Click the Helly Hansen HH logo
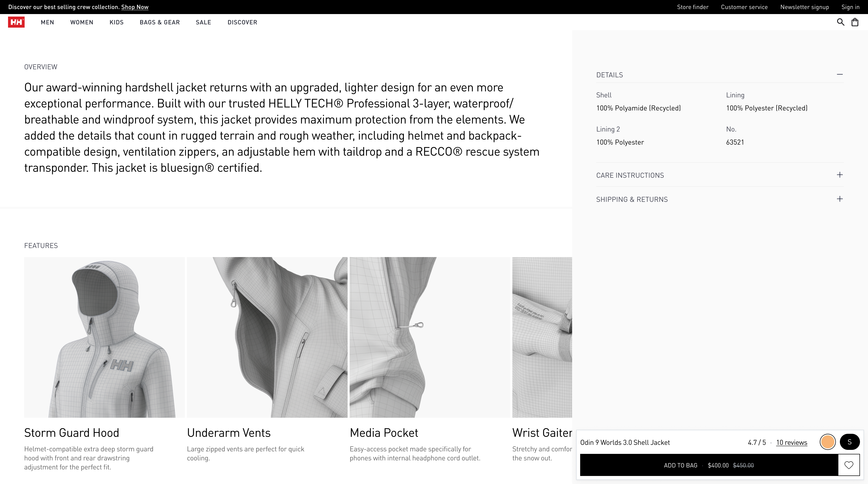868x484 pixels. coord(16,22)
